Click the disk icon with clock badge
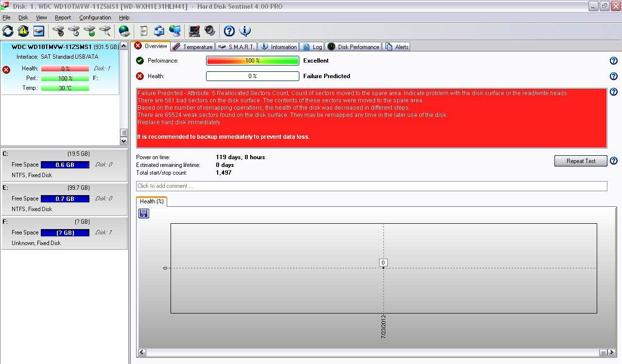The height and width of the screenshot is (364, 622). point(74,31)
